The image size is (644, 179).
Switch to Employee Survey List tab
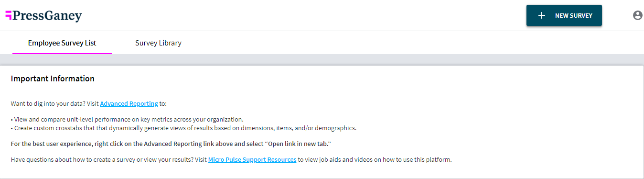coord(62,43)
